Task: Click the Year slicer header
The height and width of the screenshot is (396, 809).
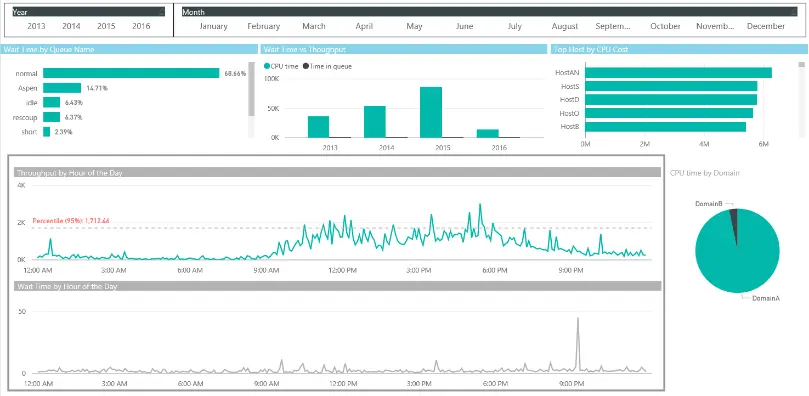Action: [x=88, y=11]
